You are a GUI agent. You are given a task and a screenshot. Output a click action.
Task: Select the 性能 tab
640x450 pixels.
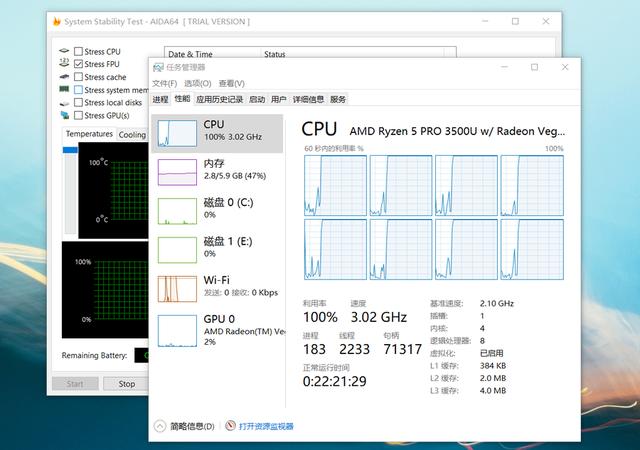point(182,98)
